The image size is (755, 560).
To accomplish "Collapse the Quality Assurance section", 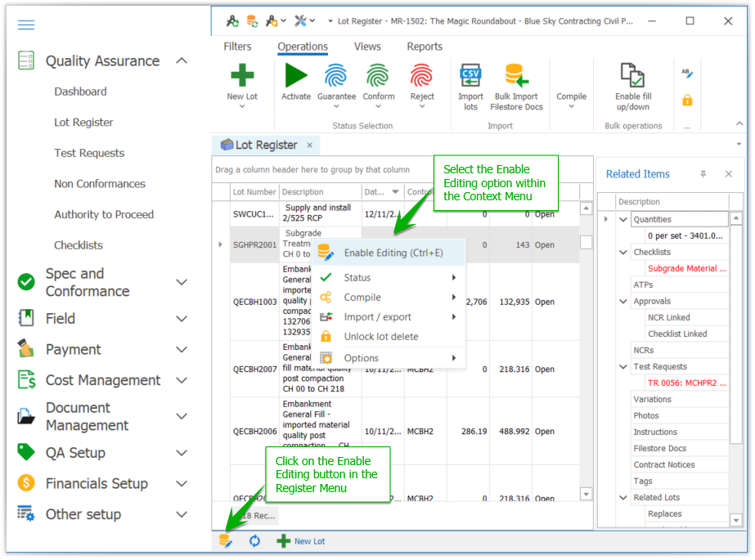I will tap(181, 60).
